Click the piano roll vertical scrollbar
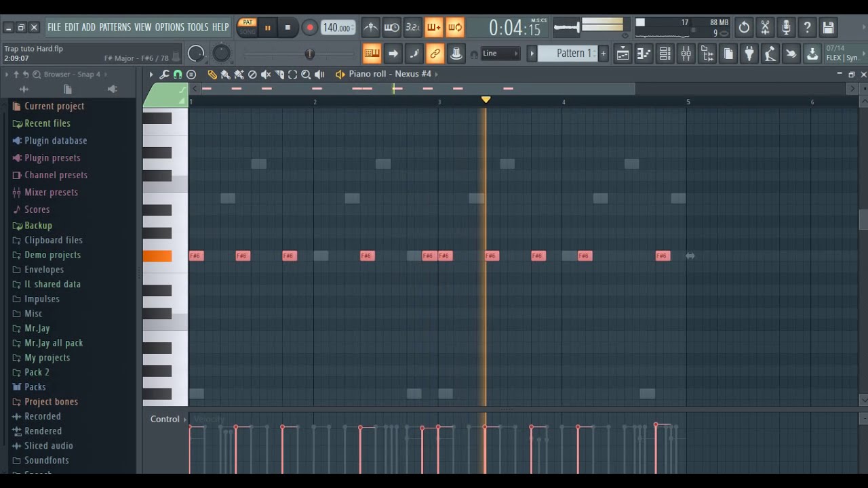This screenshot has width=868, height=488. (863, 220)
